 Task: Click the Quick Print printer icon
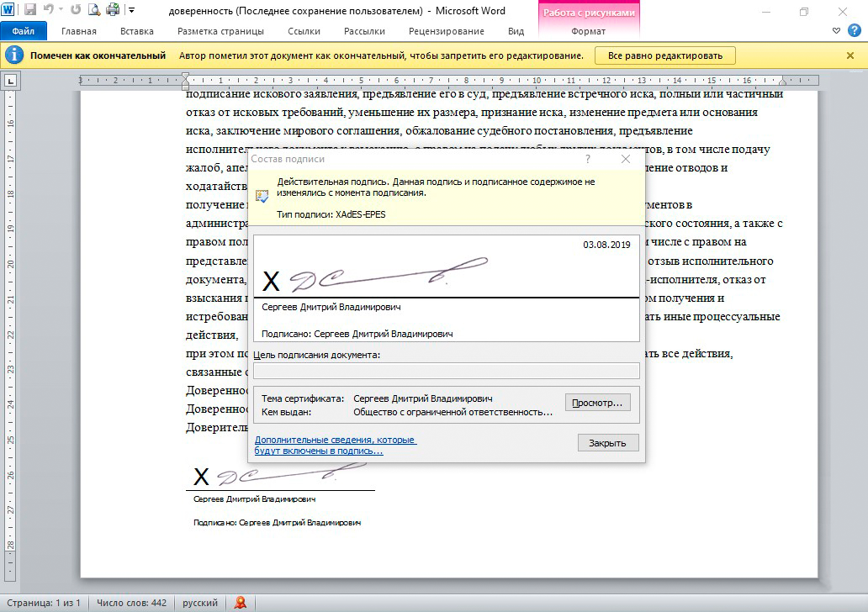[x=113, y=9]
